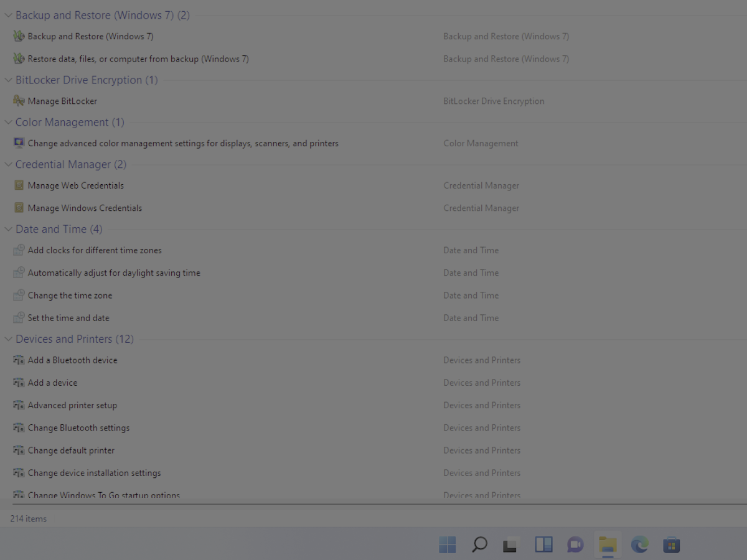Viewport: 747px width, 560px height.
Task: Click icon beside Restore data, files, or computer from backup
Action: pyautogui.click(x=19, y=58)
